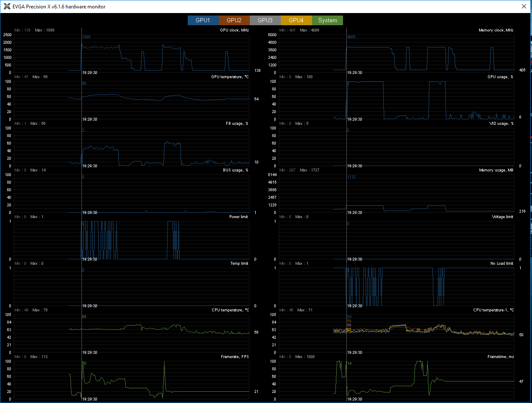Switch to the GPU4 tab
Image resolution: width=532 pixels, height=403 pixels.
point(296,20)
